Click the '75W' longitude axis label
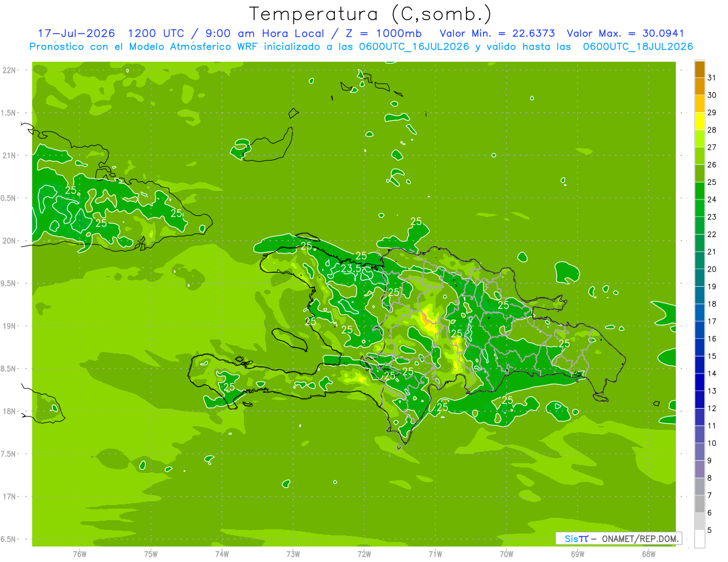The height and width of the screenshot is (562, 728). [150, 554]
